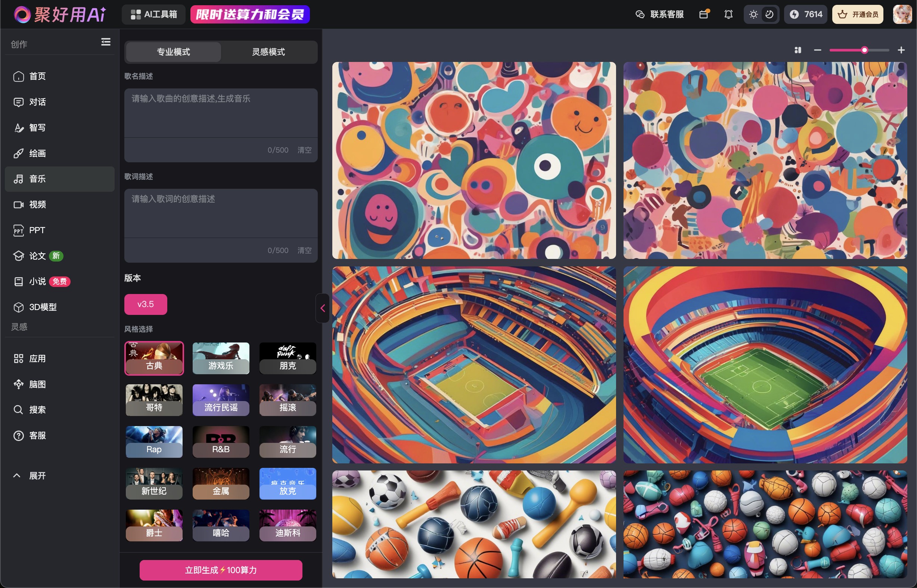Click the grid layout view icon

[798, 50]
